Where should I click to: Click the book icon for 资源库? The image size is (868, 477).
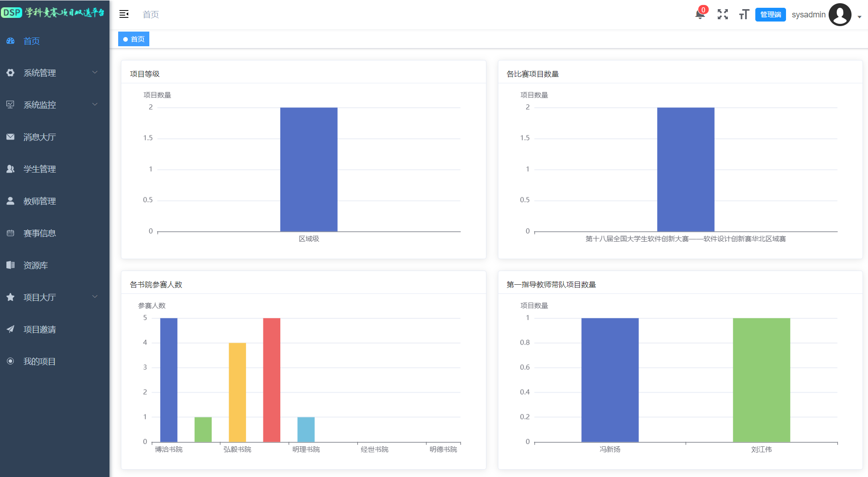[11, 265]
